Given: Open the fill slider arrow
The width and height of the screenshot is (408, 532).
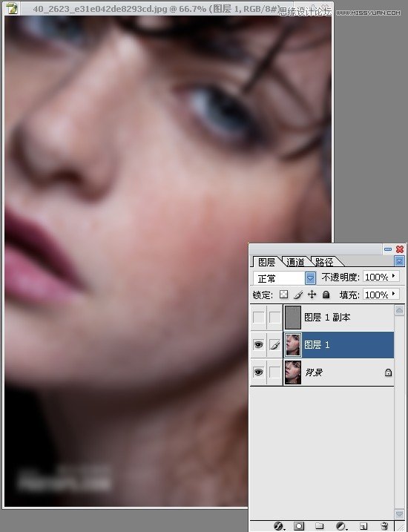Looking at the screenshot, I should click(x=393, y=294).
